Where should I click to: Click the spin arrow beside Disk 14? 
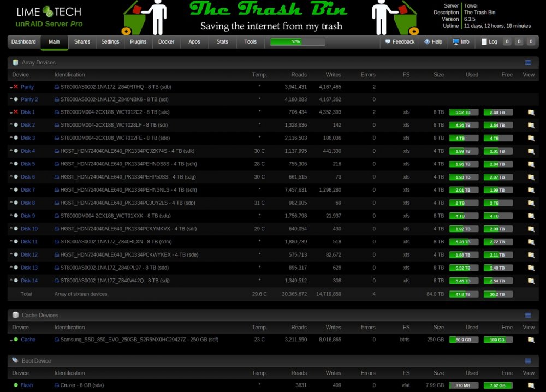pyautogui.click(x=11, y=280)
